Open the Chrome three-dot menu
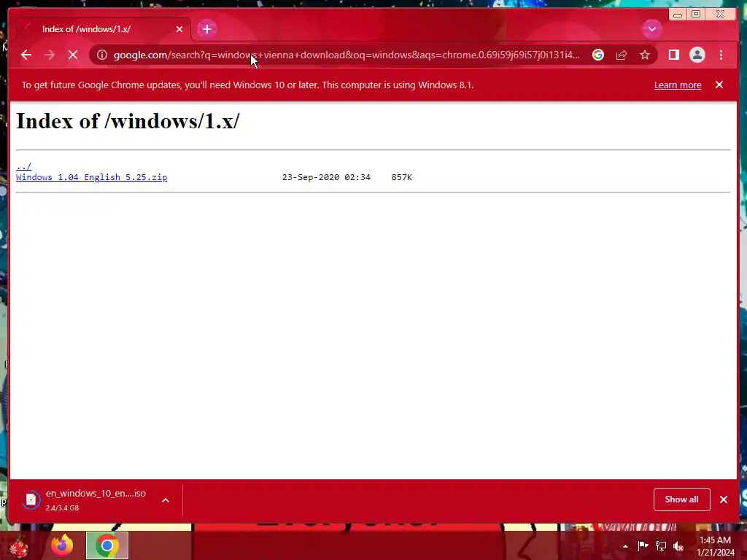747x560 pixels. (721, 55)
